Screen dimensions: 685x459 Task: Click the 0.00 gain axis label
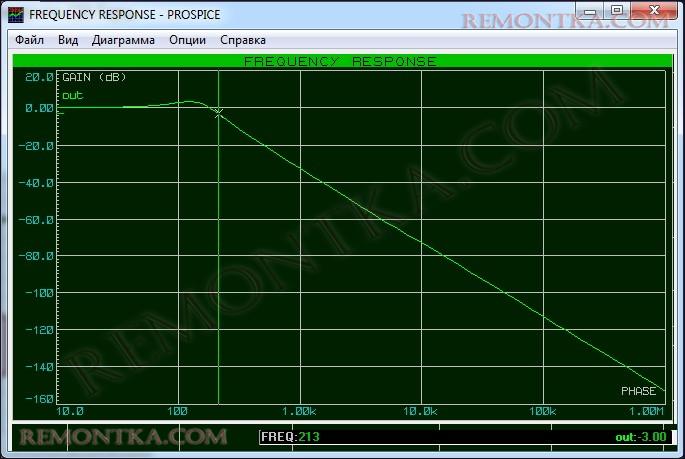coord(39,108)
